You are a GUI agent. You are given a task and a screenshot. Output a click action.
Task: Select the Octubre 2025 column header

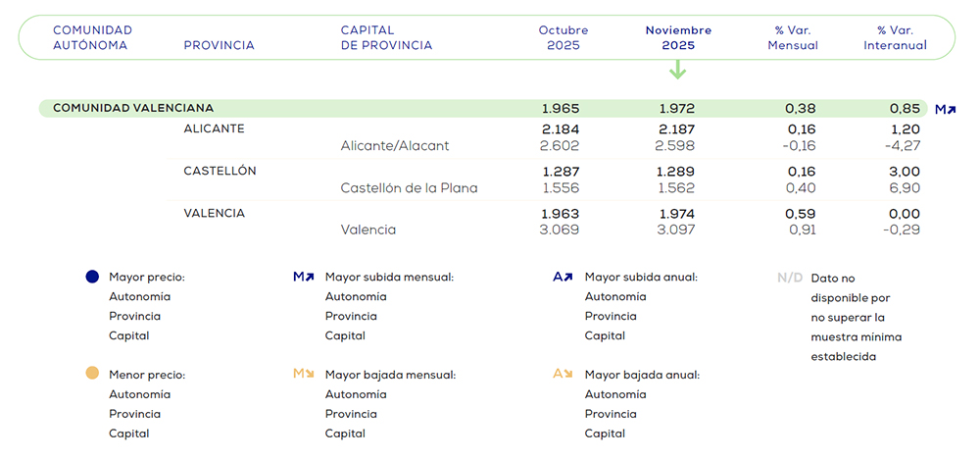pyautogui.click(x=563, y=37)
